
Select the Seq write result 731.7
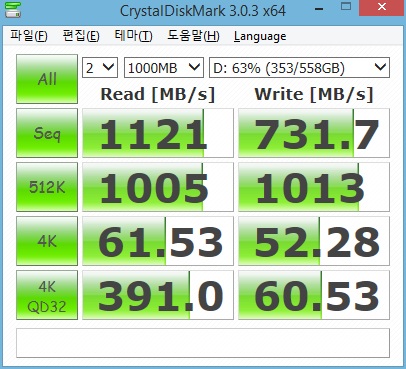click(314, 133)
